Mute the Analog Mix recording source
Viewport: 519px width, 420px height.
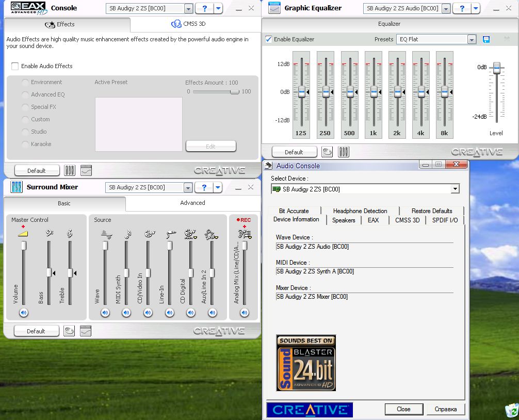click(244, 313)
